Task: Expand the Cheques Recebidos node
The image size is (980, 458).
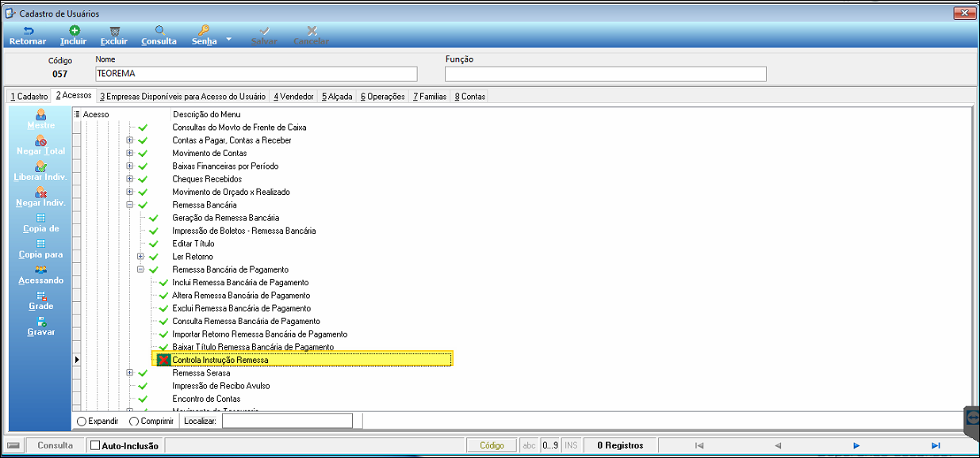Action: (130, 179)
